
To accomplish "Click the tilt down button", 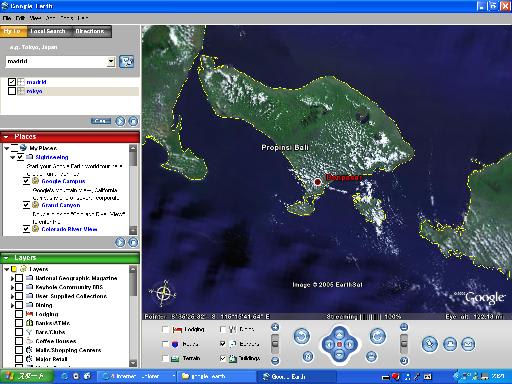I will [404, 360].
